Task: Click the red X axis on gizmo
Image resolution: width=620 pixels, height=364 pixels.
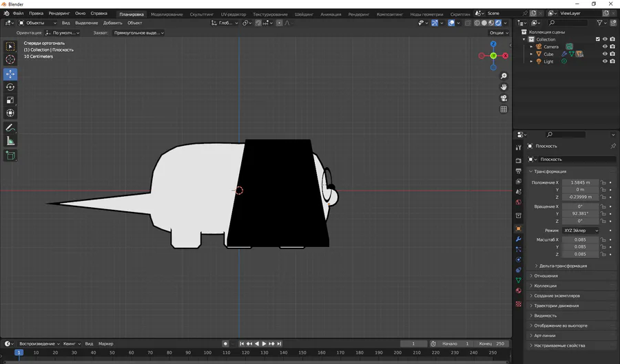Action: (506, 56)
